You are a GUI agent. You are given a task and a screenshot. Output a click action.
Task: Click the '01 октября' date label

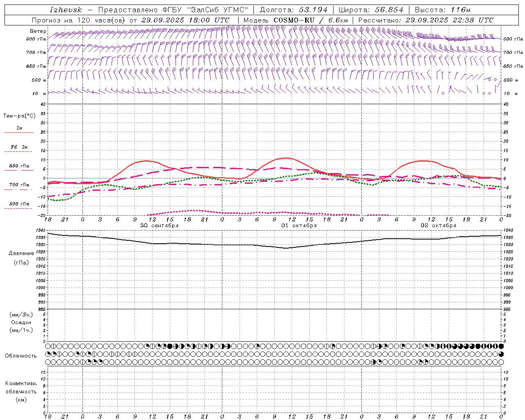299,225
